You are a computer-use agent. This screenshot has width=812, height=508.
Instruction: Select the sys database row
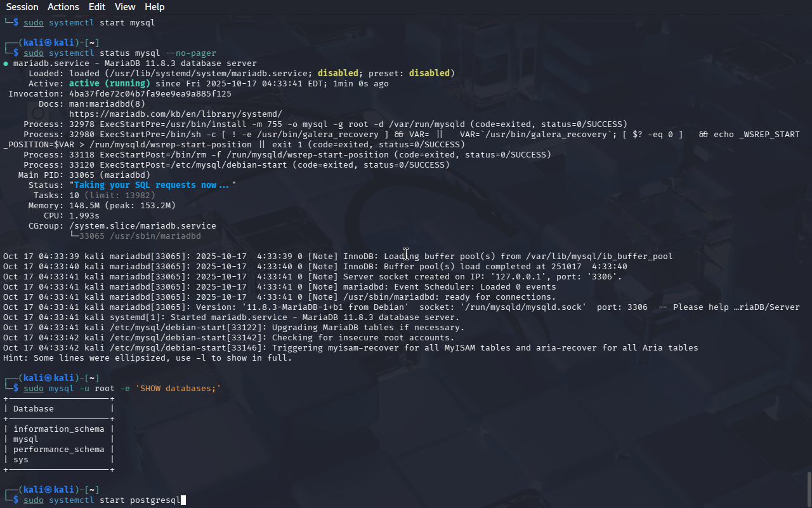click(x=21, y=460)
